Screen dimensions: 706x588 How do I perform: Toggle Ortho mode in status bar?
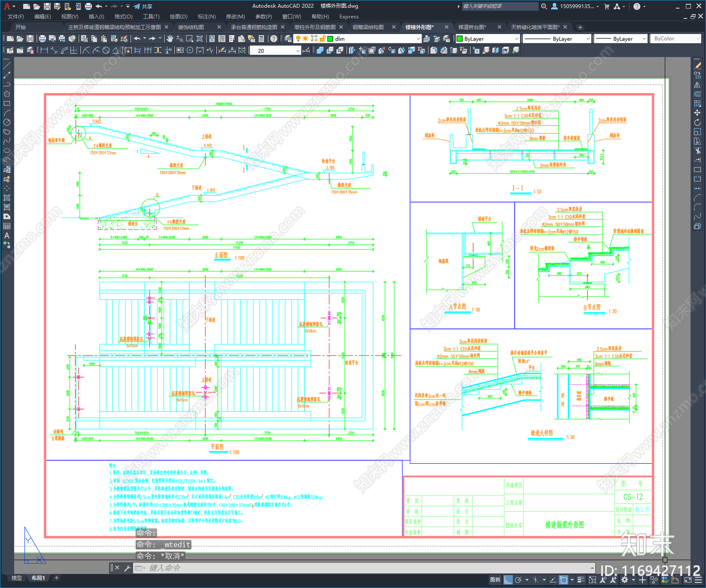coord(508,580)
